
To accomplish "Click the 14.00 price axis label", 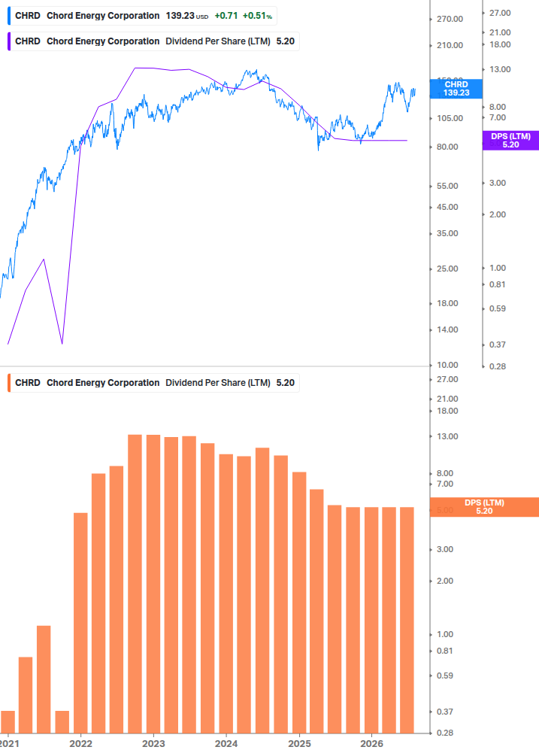I will [x=447, y=329].
